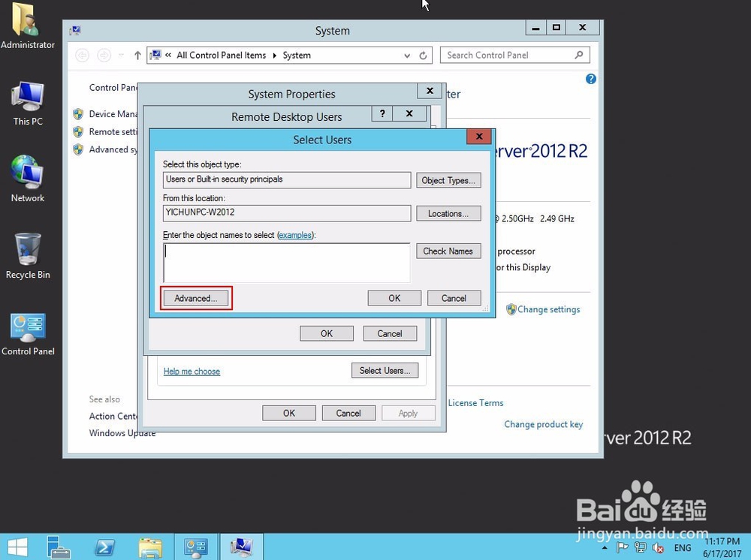This screenshot has height=560, width=751.
Task: Click the object type field
Action: click(x=286, y=179)
